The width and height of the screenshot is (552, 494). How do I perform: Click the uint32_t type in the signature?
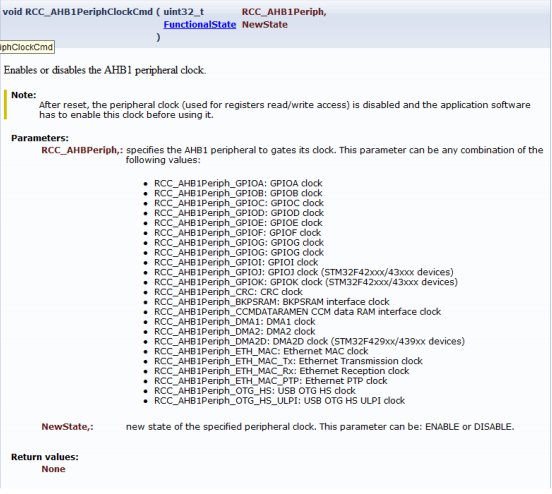tap(183, 12)
